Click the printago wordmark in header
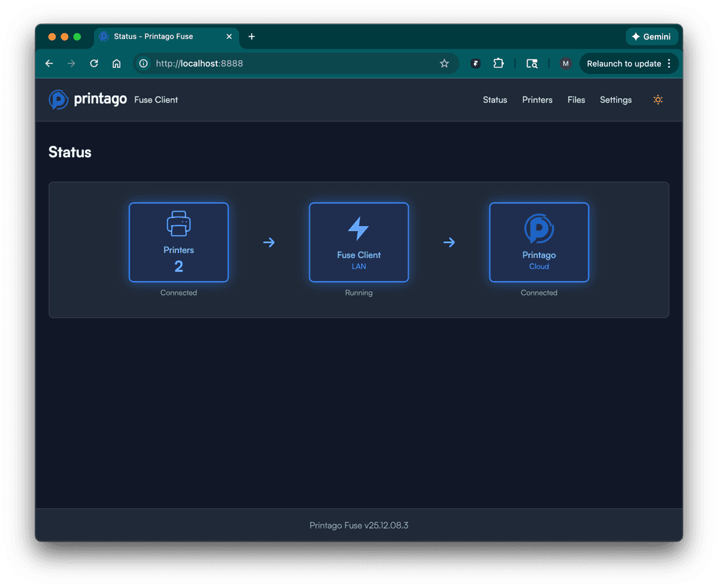The width and height of the screenshot is (718, 588). [100, 99]
